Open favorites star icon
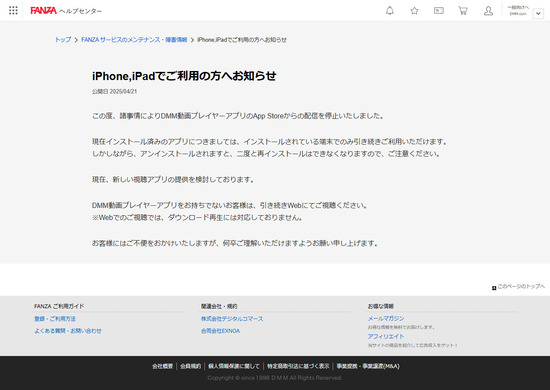Viewport: 550px width, 390px height. point(414,11)
